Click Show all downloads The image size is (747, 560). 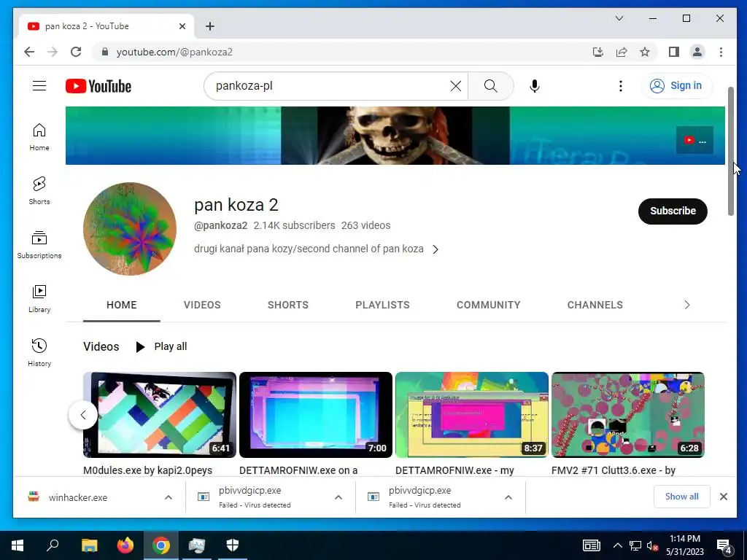[x=681, y=497]
